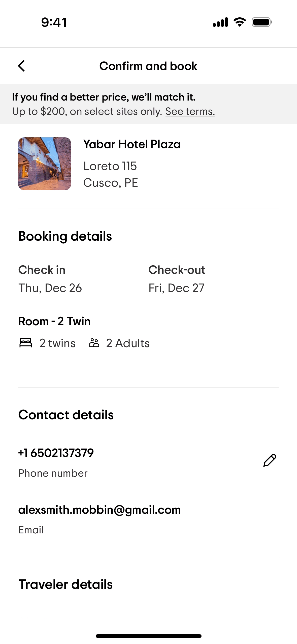Tap the Wi-Fi status icon
Viewport: 297px width, 644px height.
pyautogui.click(x=240, y=22)
